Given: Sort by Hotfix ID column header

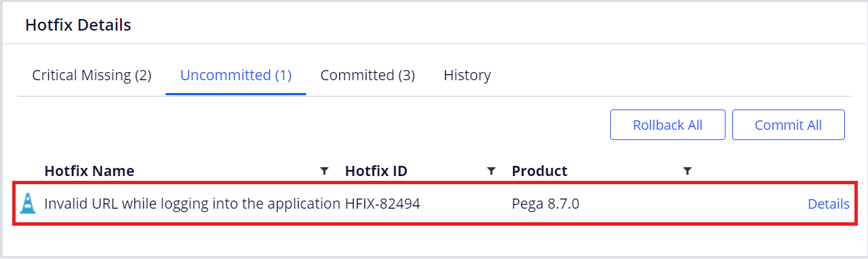Looking at the screenshot, I should click(376, 171).
